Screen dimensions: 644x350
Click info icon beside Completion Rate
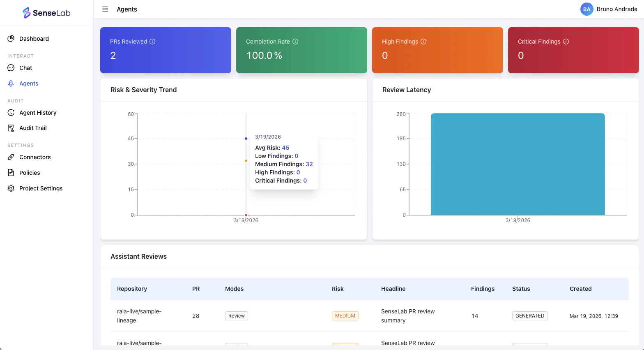[295, 42]
